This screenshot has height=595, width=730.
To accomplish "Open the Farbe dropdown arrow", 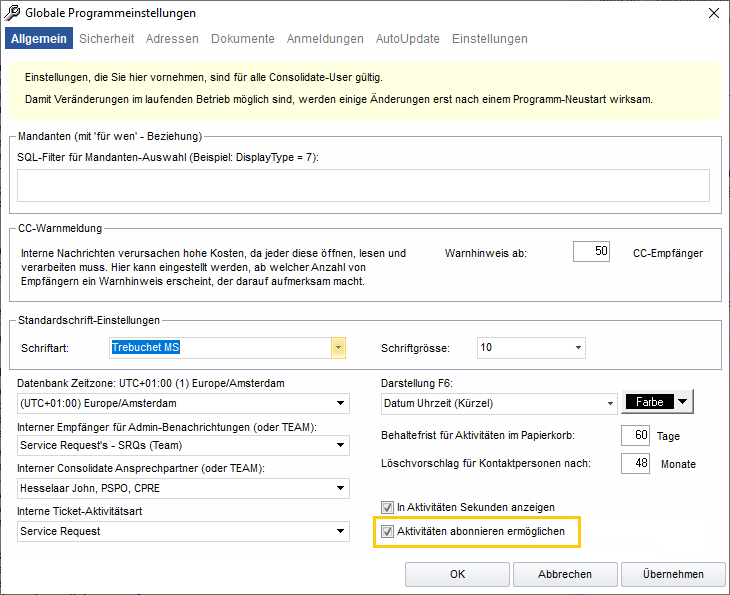I will point(683,403).
